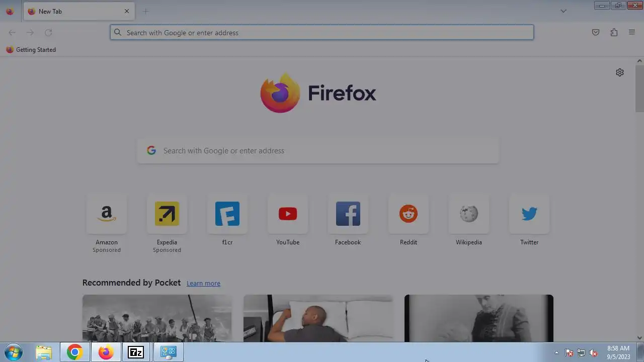
Task: Click the Show desktop strip
Action: 640,352
